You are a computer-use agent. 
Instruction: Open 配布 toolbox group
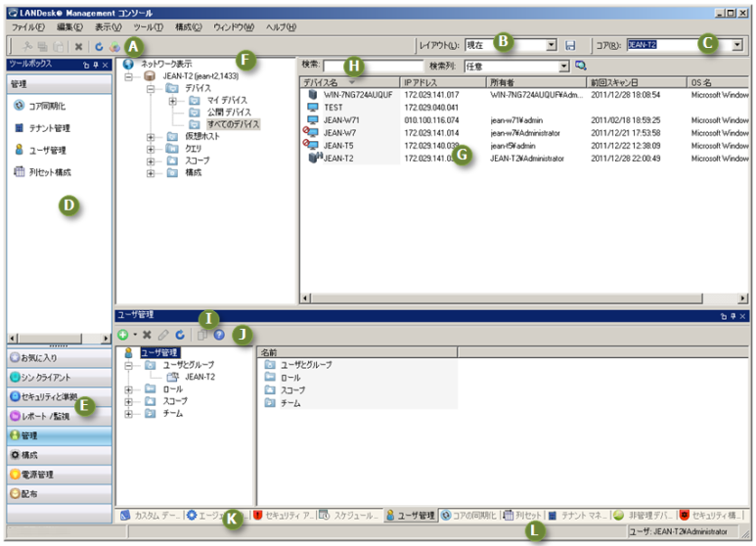pyautogui.click(x=60, y=493)
